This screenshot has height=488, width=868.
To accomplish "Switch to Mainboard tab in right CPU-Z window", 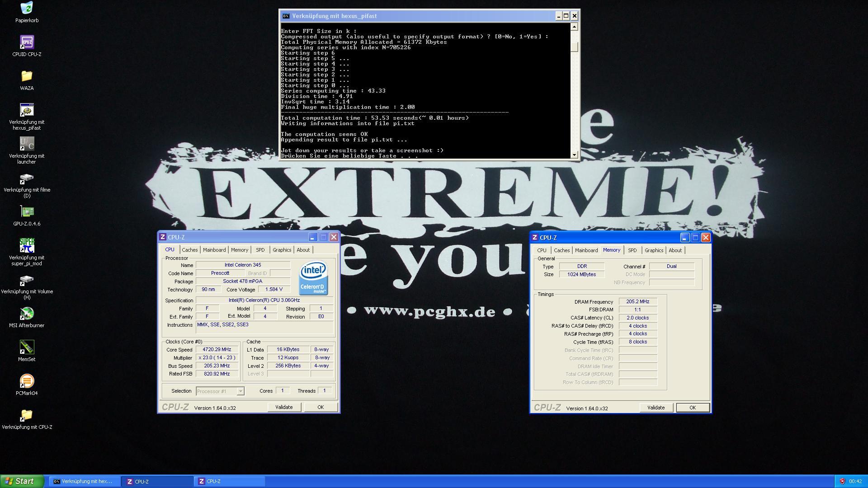I will [x=586, y=250].
